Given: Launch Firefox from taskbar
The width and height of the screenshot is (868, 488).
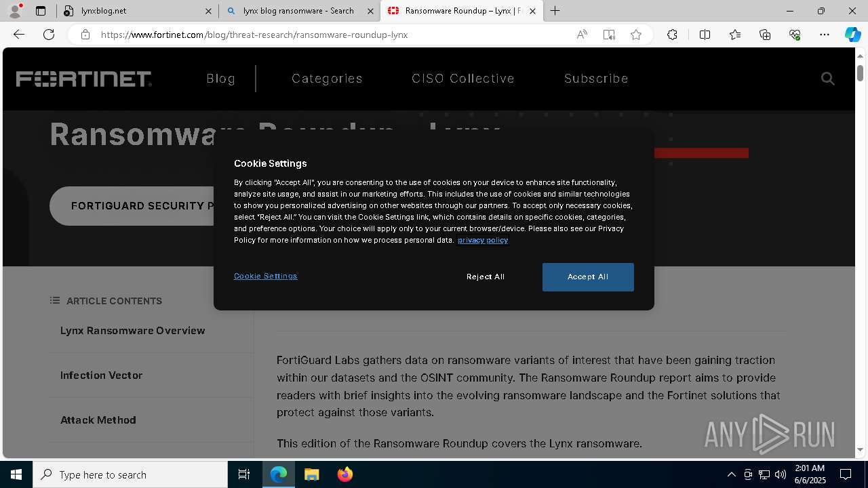Looking at the screenshot, I should (x=344, y=474).
